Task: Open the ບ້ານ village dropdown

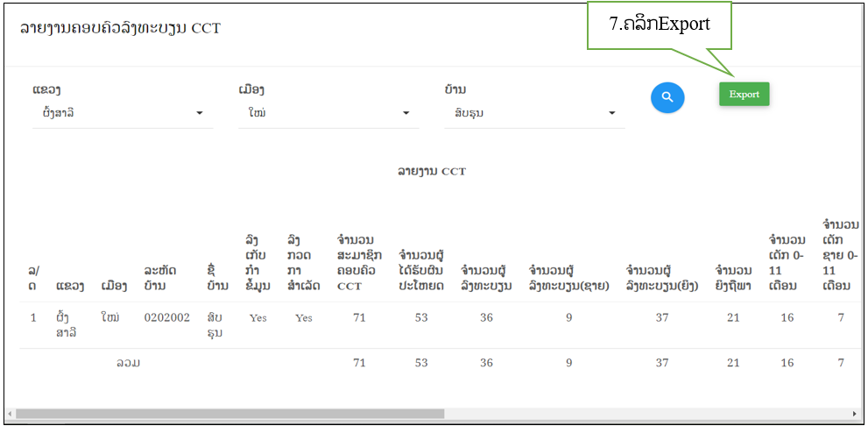Action: 534,113
